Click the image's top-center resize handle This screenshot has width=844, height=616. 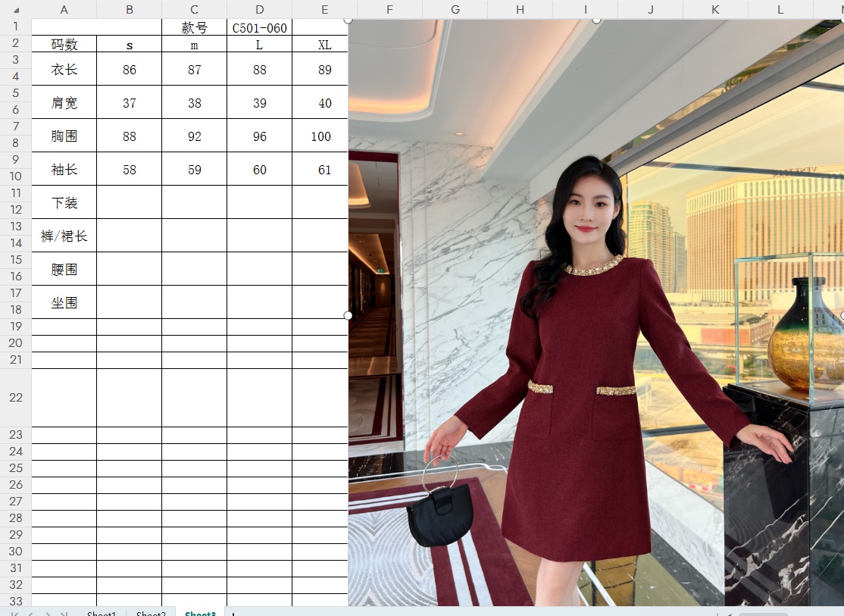pos(596,20)
